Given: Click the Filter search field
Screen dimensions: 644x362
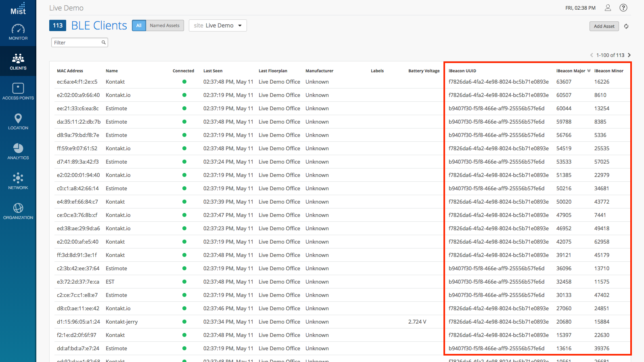Looking at the screenshot, I should point(77,42).
